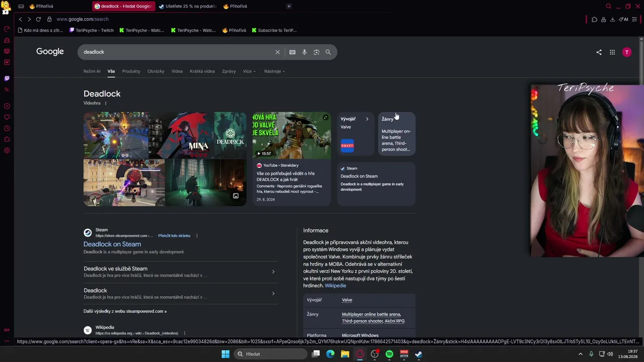Open the browser downloads icon
The width and height of the screenshot is (644, 362).
pos(612,19)
